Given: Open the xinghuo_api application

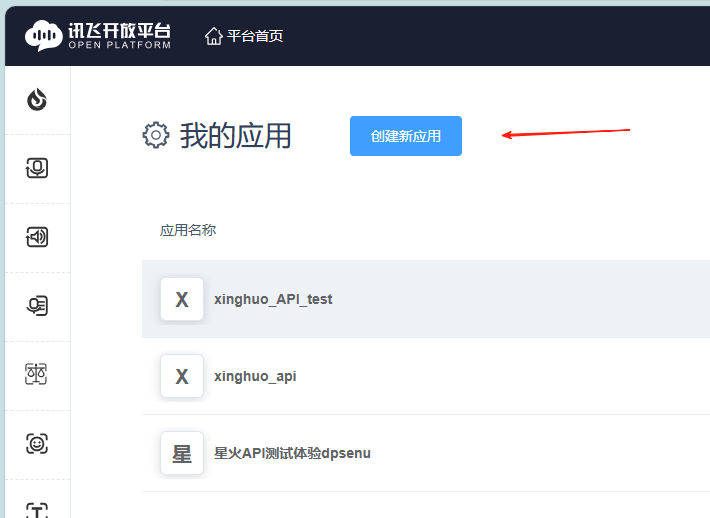Looking at the screenshot, I should tap(255, 376).
